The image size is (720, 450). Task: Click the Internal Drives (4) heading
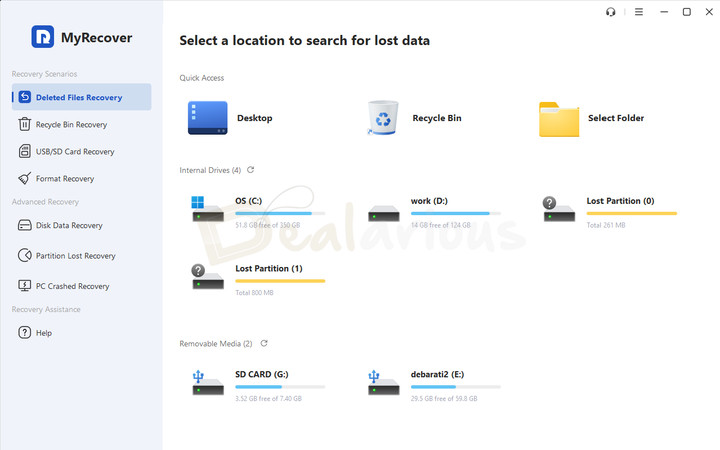[210, 170]
